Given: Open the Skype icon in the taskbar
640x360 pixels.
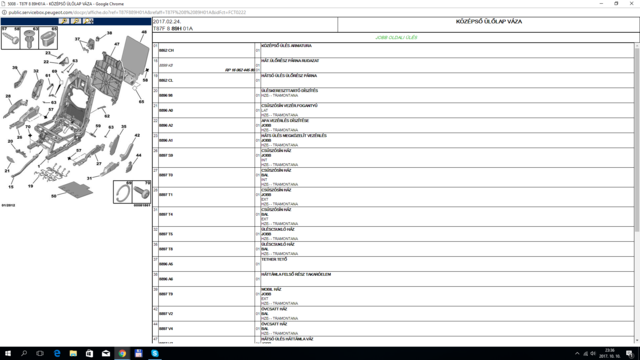Looking at the screenshot, I should pos(155,353).
